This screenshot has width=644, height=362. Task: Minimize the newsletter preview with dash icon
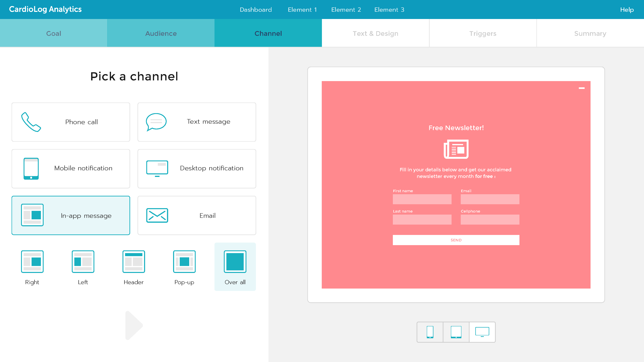[x=582, y=88]
